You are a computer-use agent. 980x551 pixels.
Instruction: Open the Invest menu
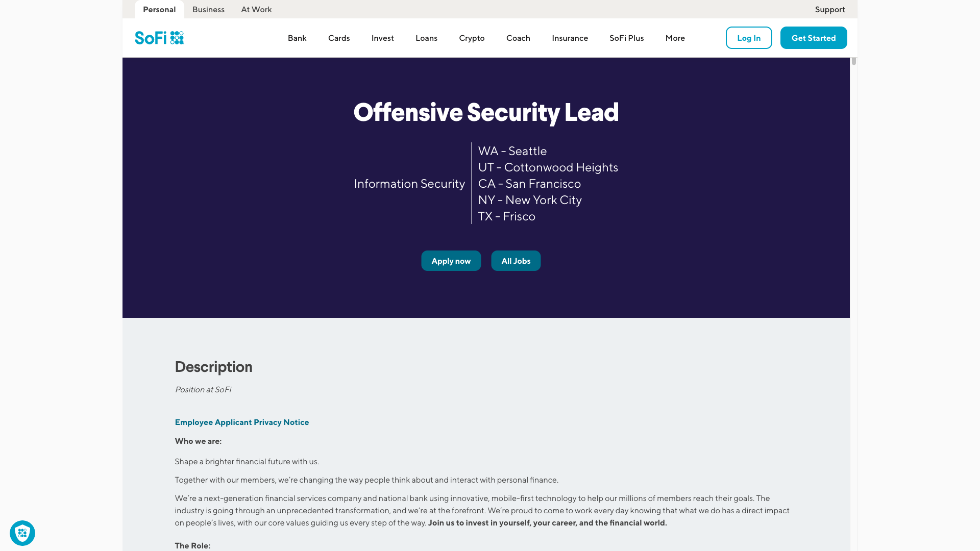[x=382, y=38]
